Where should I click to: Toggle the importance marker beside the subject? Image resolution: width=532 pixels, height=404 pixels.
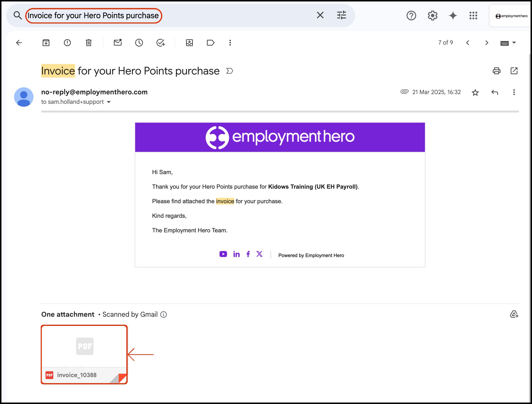point(229,71)
